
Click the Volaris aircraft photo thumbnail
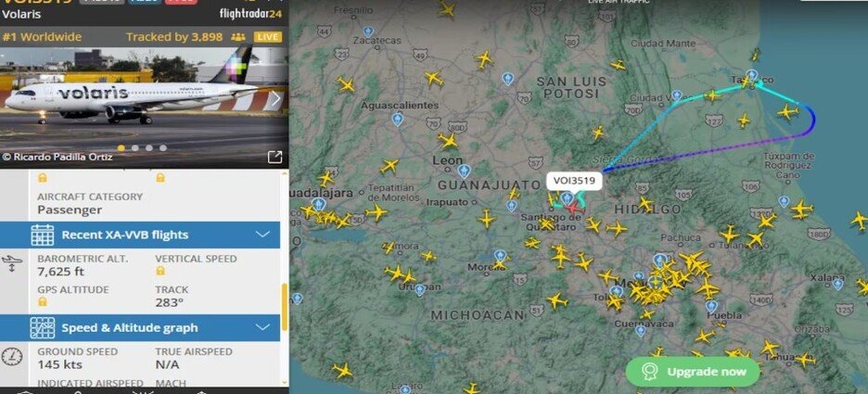click(x=144, y=98)
